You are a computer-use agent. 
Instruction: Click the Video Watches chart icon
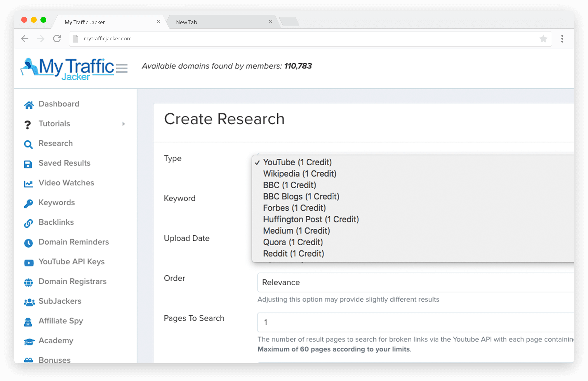click(28, 184)
